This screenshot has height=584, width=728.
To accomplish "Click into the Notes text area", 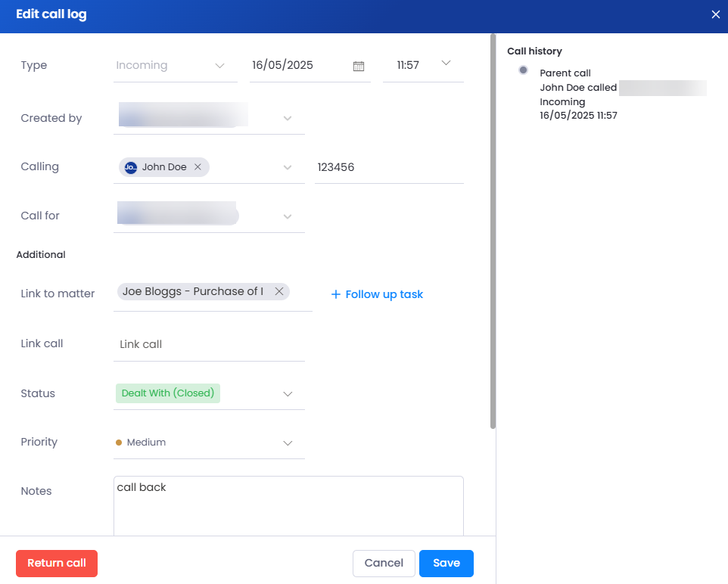I will click(x=288, y=506).
